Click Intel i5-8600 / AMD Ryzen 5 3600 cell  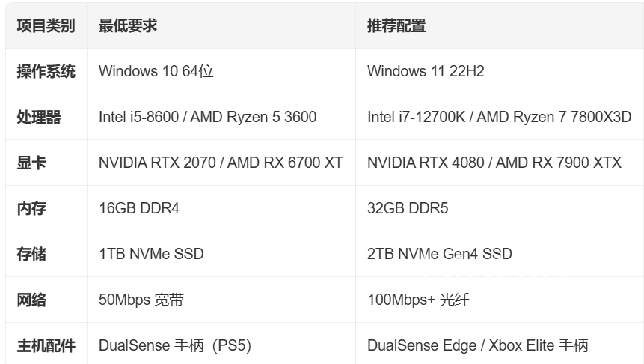tap(221, 118)
